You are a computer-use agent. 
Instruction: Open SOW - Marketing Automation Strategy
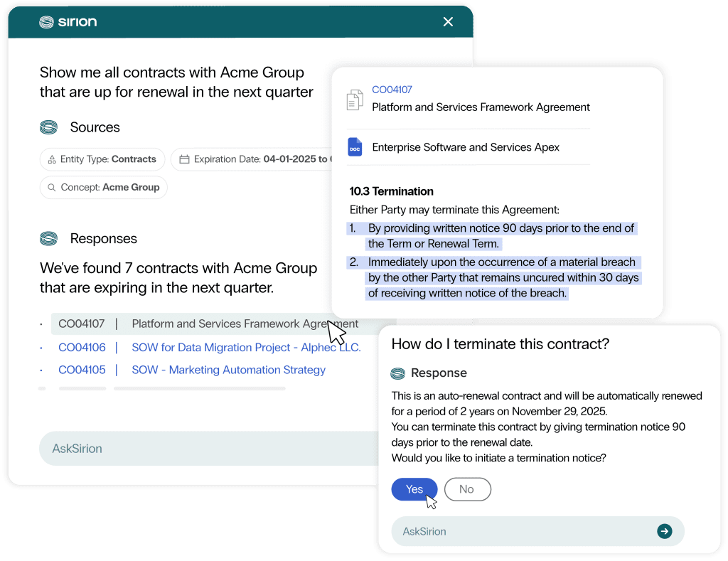point(228,370)
